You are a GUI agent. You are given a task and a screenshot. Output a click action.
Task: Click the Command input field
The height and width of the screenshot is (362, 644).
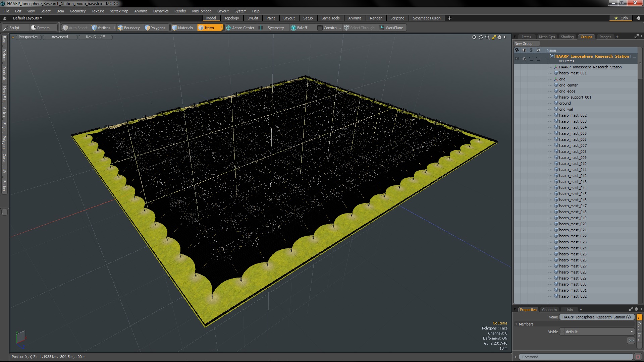576,357
